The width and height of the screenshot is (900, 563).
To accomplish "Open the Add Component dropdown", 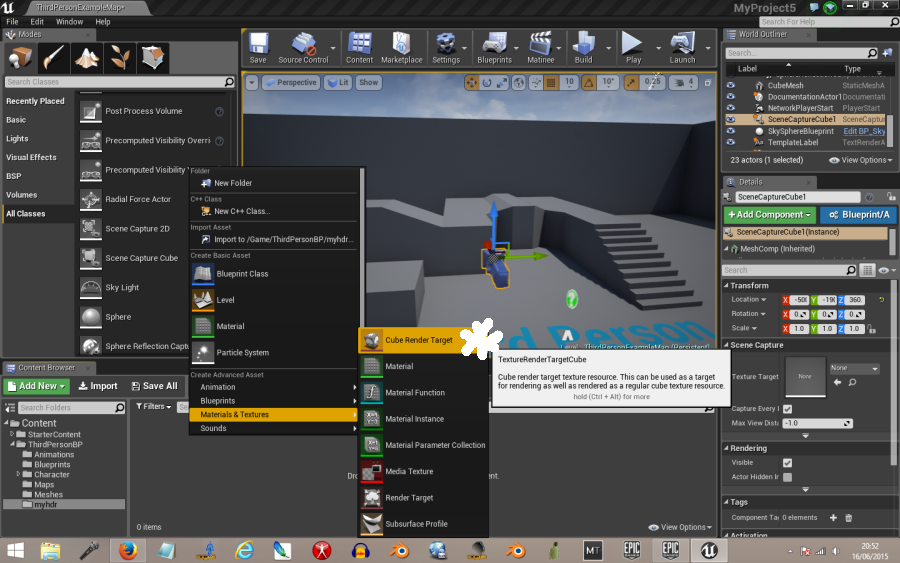I will [x=769, y=215].
